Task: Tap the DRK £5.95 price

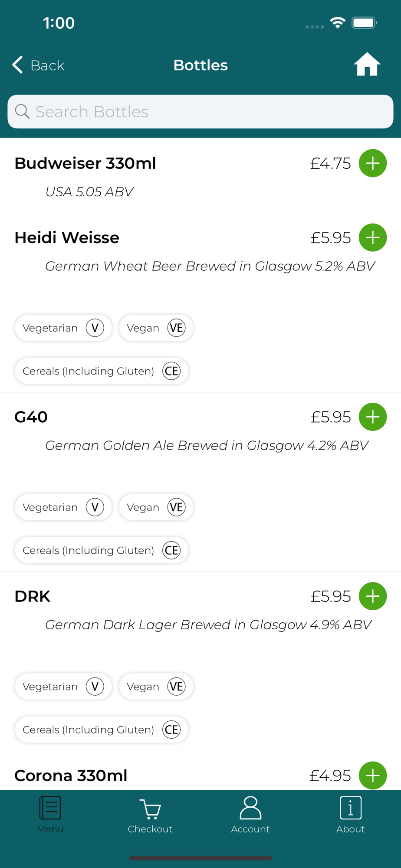Action: (330, 596)
